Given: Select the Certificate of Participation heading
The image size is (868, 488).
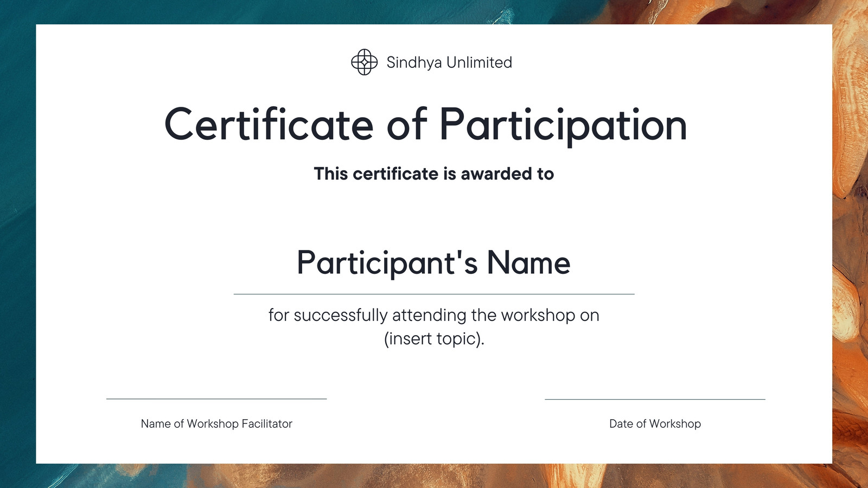Looking at the screenshot, I should [x=426, y=125].
